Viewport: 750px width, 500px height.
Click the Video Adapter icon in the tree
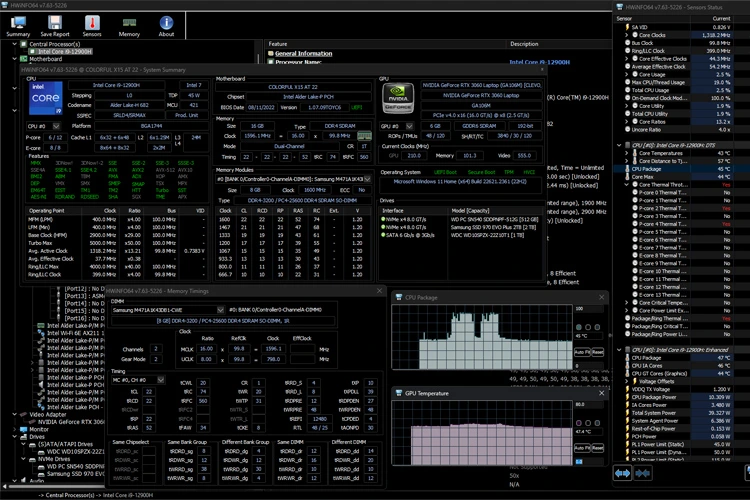[x=23, y=414]
